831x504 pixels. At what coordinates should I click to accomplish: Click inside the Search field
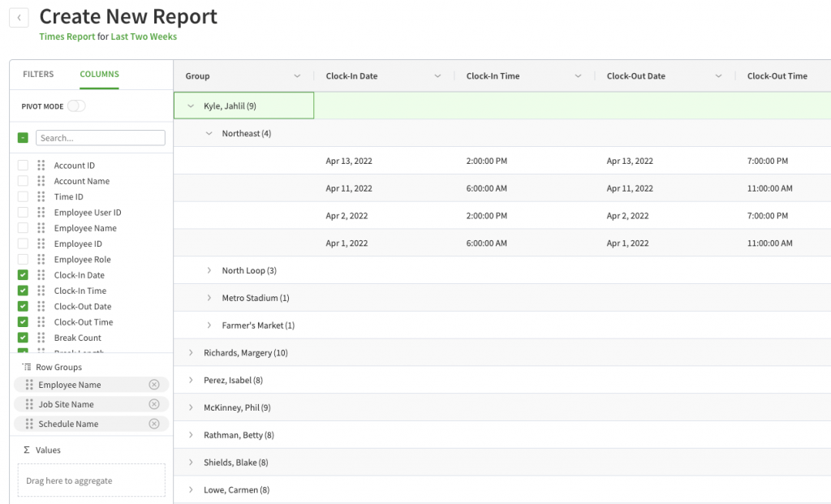click(100, 137)
